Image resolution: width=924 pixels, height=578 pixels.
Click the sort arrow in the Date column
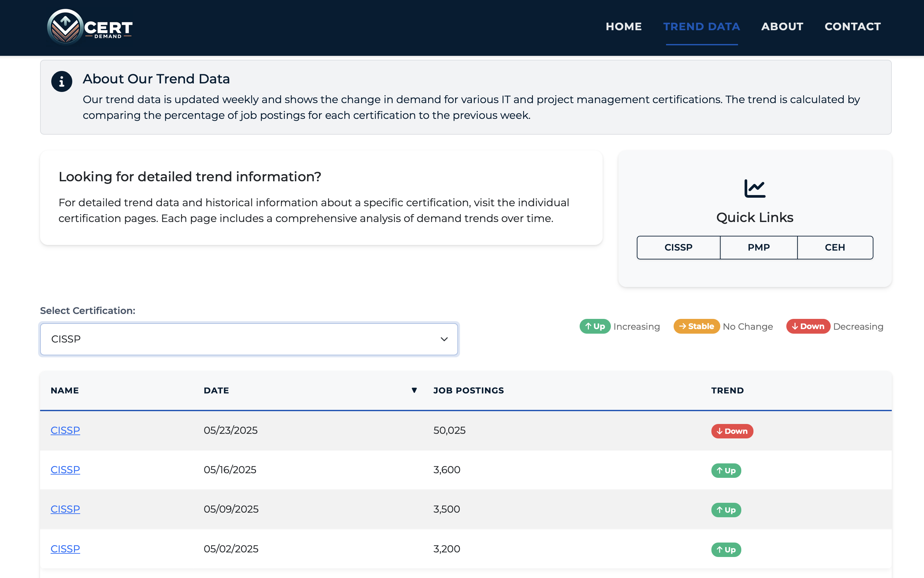point(414,390)
